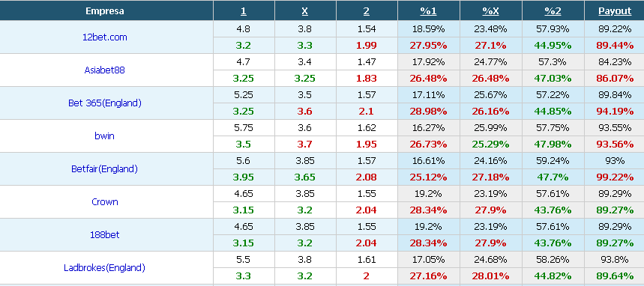Open the Asiabet88 bookmaker link
The width and height of the screenshot is (644, 286).
pos(105,70)
